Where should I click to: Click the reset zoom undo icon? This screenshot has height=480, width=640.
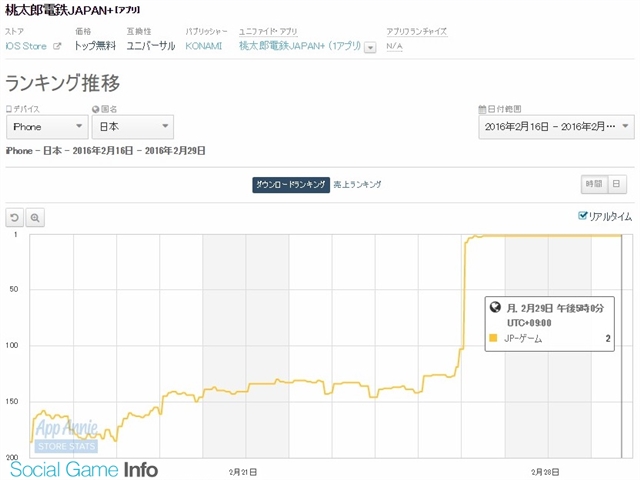[15, 218]
